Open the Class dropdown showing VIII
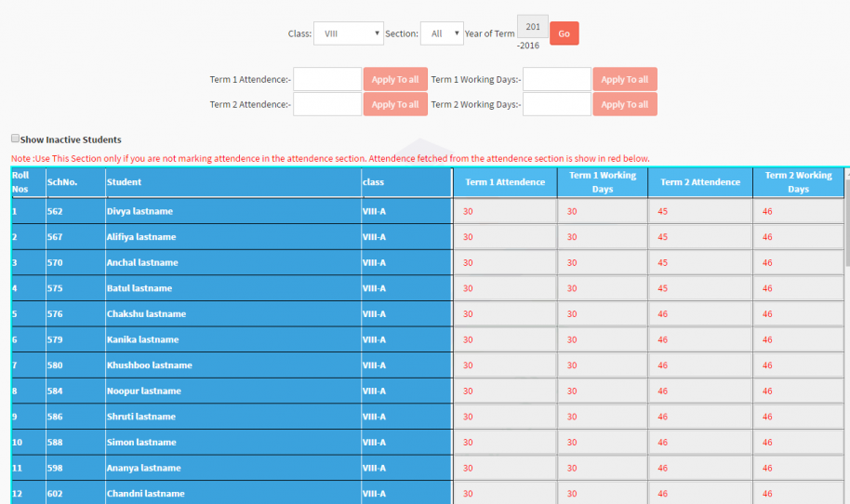 click(x=348, y=33)
